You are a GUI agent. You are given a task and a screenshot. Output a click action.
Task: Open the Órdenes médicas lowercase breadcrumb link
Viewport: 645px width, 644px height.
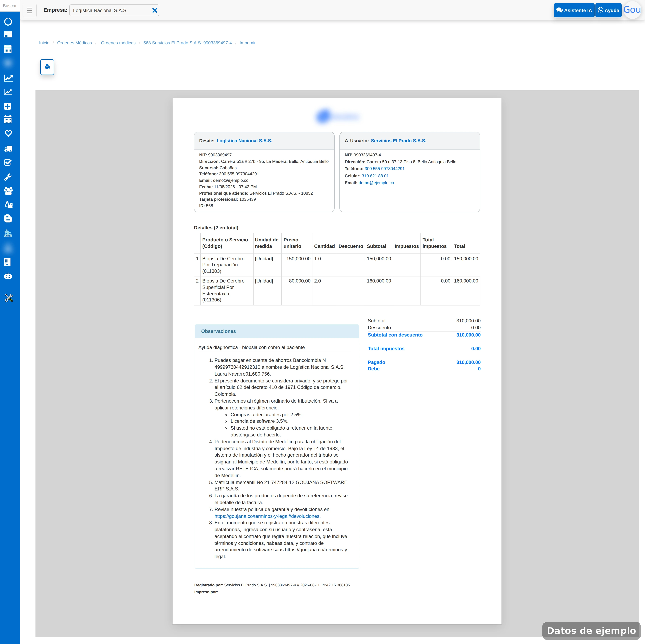pyautogui.click(x=118, y=43)
